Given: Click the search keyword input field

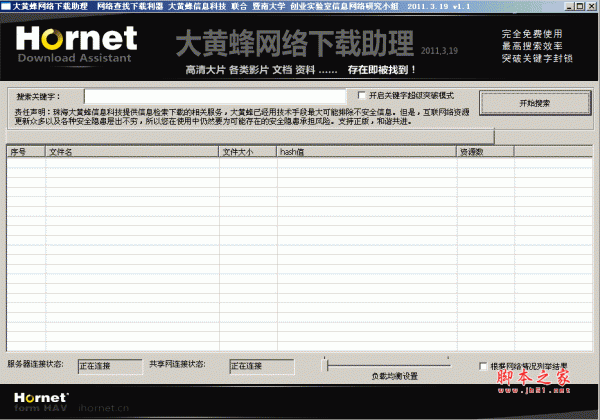Looking at the screenshot, I should pyautogui.click(x=215, y=96).
